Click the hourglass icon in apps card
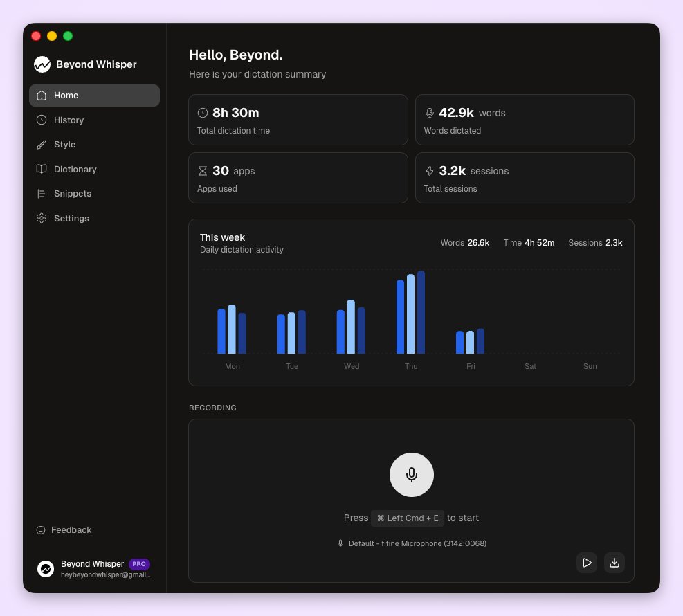This screenshot has width=683, height=616. pos(203,171)
